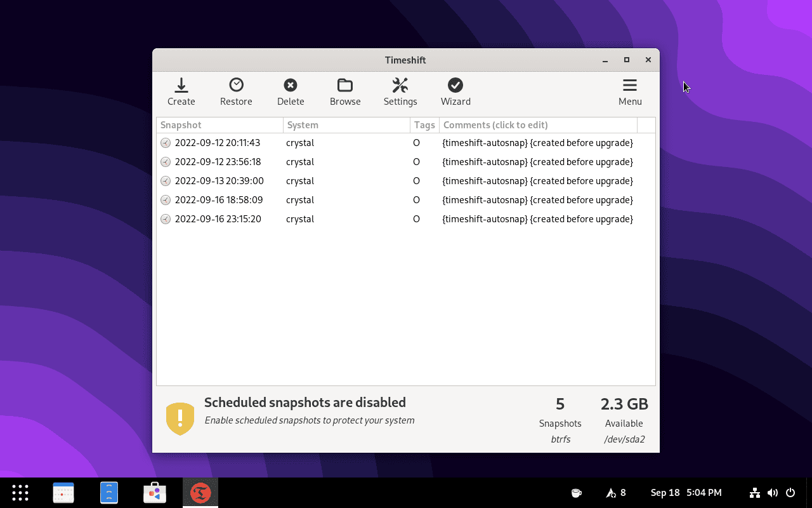The image size is (812, 508).
Task: Edit comment of the 2022-09-12 20:11:43 snapshot
Action: point(537,143)
